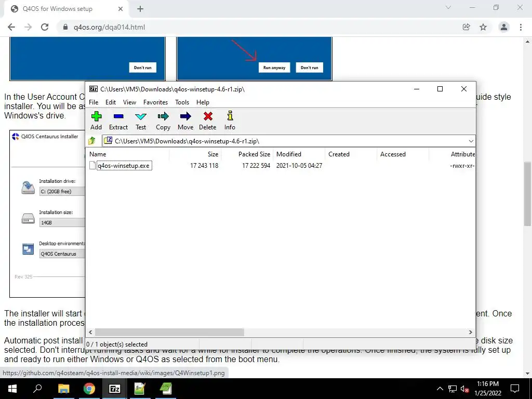532x399 pixels.
Task: Select the q4os-winsetup.exe file name
Action: [x=124, y=166]
